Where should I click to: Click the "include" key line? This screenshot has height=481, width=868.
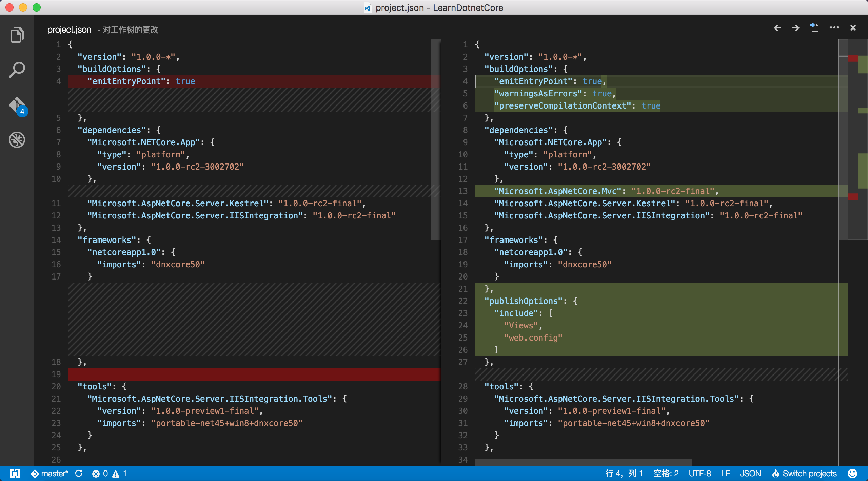(661, 313)
